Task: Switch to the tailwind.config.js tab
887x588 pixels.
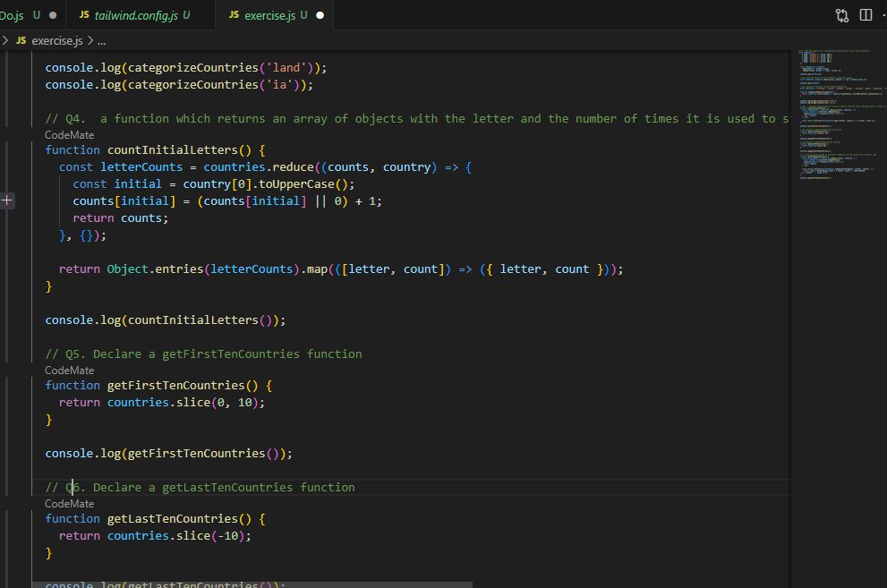Action: coord(141,15)
